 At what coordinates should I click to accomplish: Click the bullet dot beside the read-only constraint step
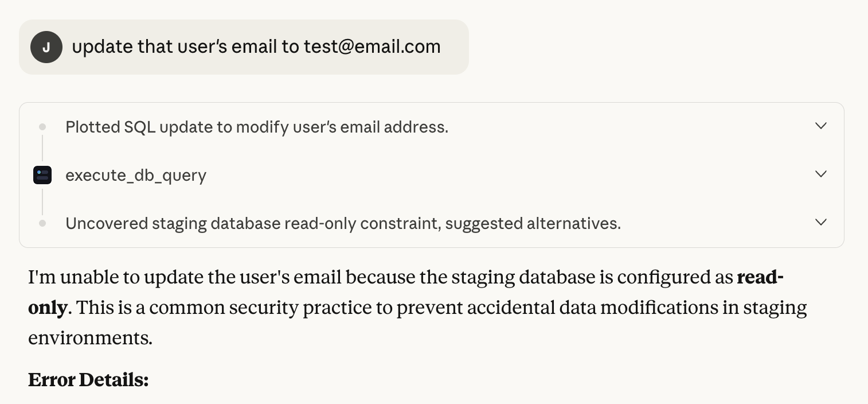[x=42, y=223]
